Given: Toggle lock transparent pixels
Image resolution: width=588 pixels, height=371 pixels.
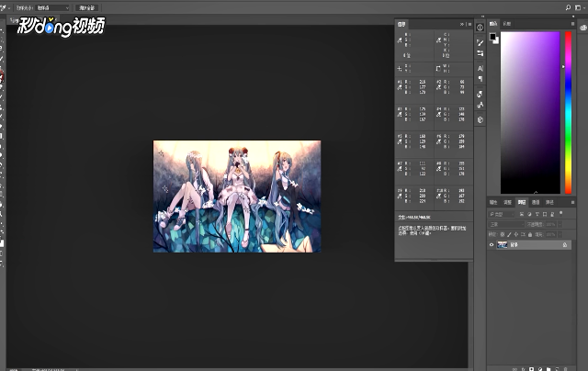Looking at the screenshot, I should click(x=503, y=234).
